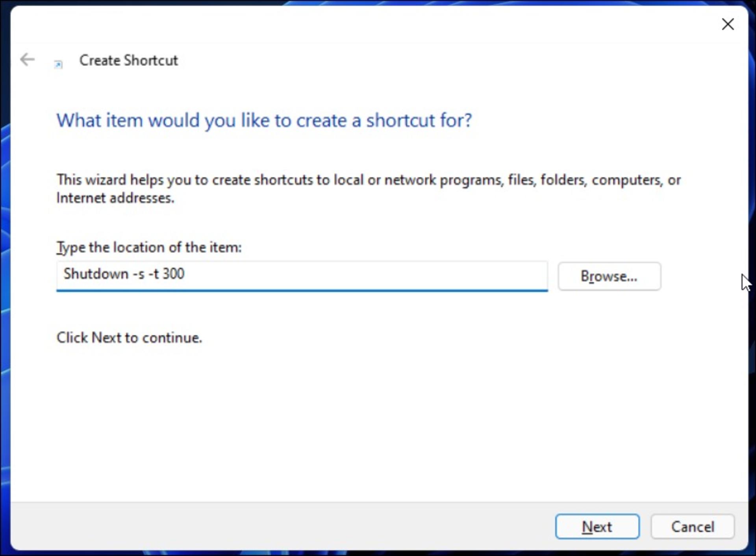
Task: Click the -t switch inside the location field
Action: click(154, 274)
